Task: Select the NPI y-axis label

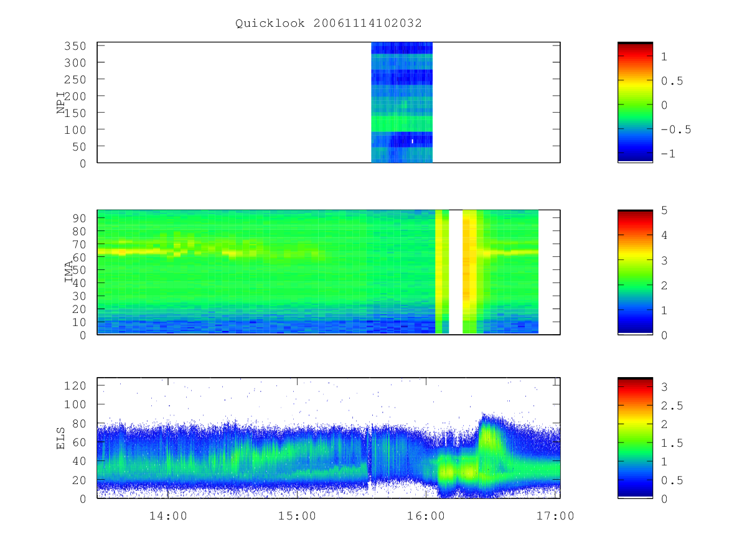Action: click(x=61, y=103)
